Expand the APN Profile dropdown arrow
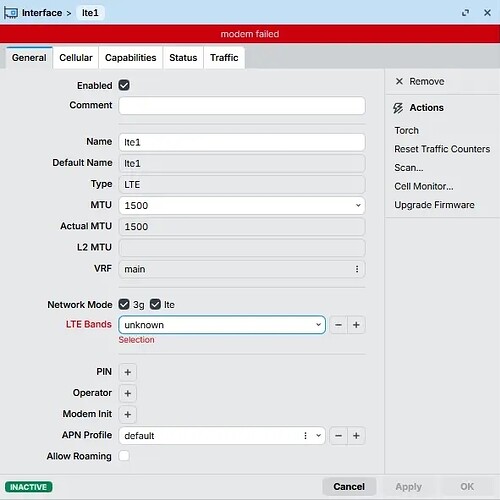The image size is (500, 500). click(318, 436)
